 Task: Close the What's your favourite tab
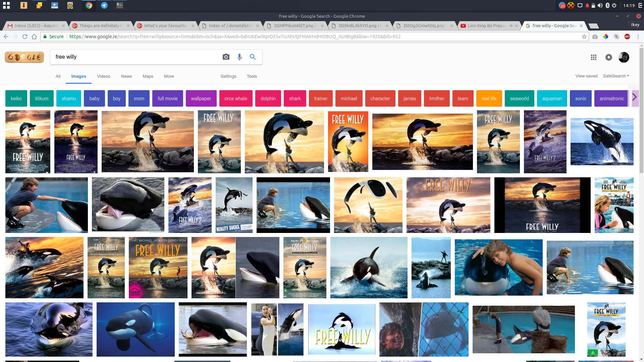point(193,26)
